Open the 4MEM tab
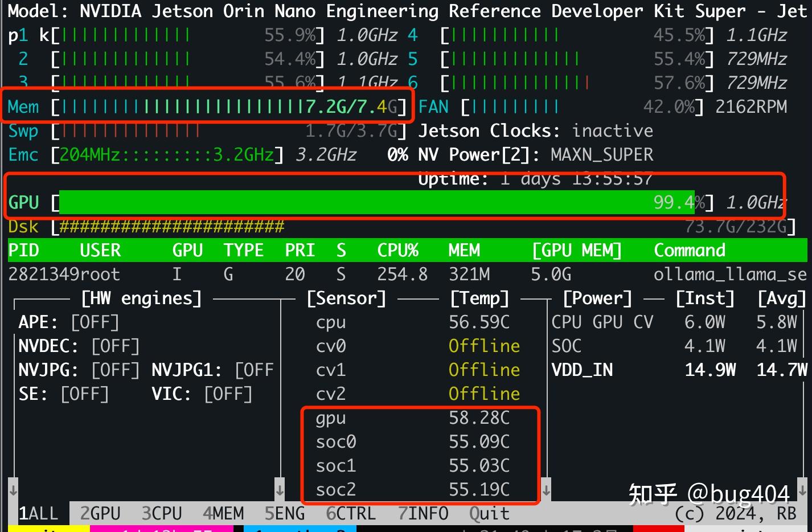This screenshot has height=532, width=812. pos(223,513)
